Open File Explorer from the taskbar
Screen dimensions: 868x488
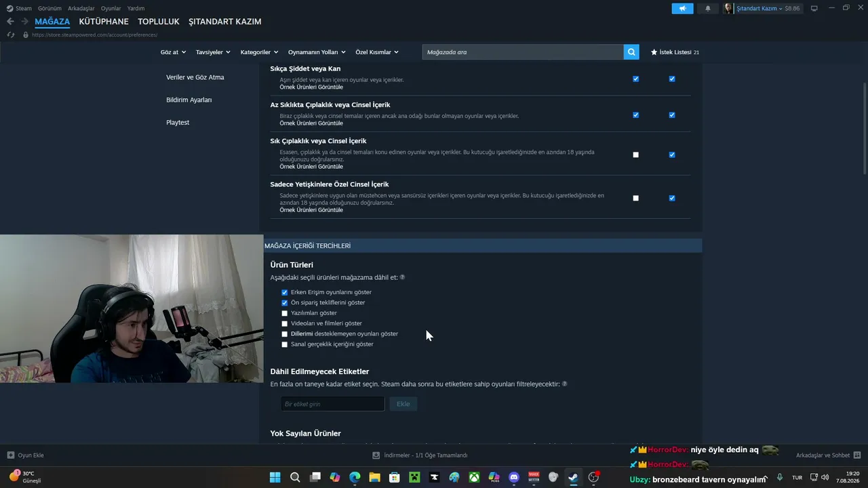(x=374, y=477)
